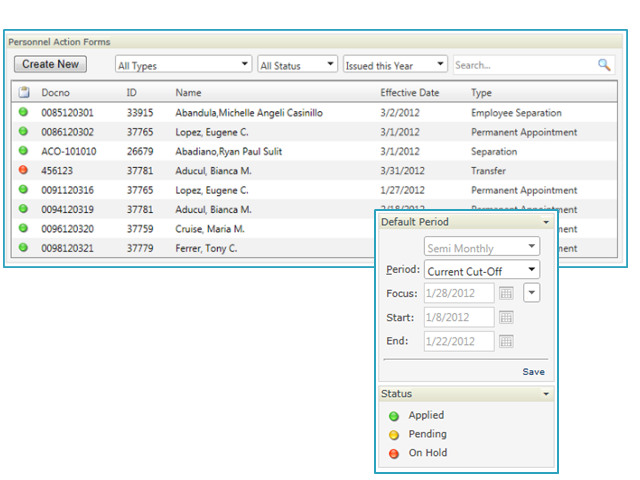Collapse the Status panel
This screenshot has width=640, height=480.
(546, 394)
